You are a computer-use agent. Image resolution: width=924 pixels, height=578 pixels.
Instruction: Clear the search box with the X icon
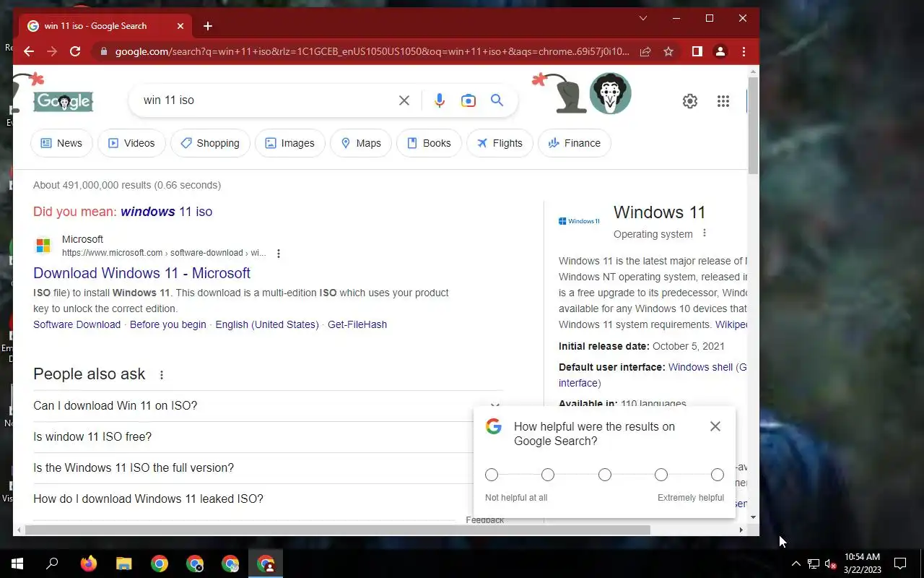tap(404, 100)
